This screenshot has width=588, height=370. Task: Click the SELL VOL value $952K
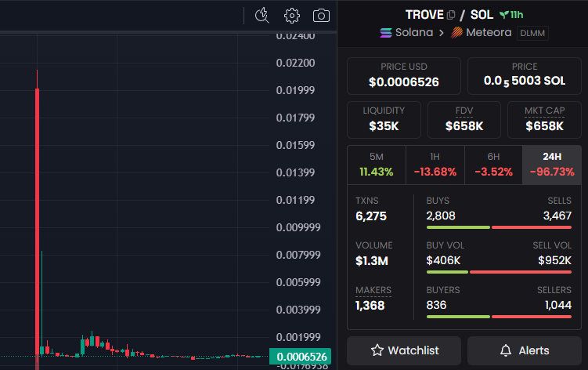[554, 260]
